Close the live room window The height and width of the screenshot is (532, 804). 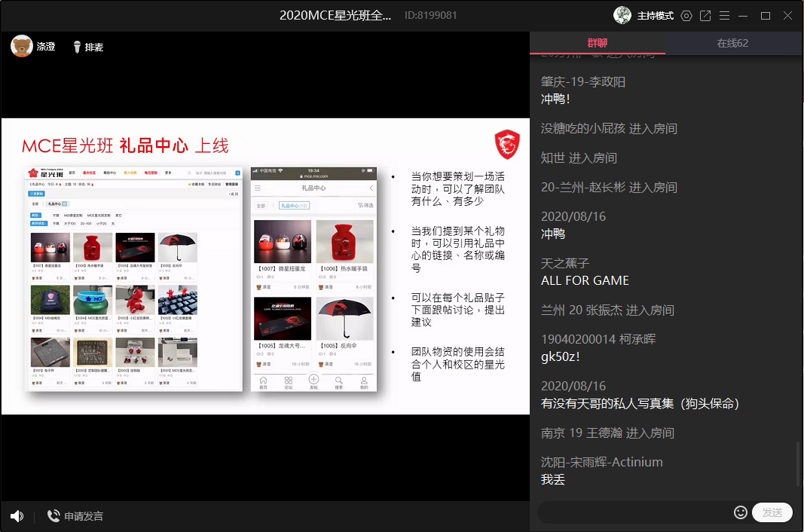pyautogui.click(x=788, y=16)
